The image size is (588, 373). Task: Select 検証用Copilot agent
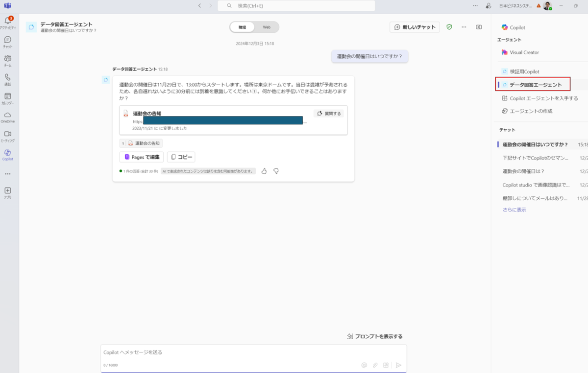coord(520,71)
